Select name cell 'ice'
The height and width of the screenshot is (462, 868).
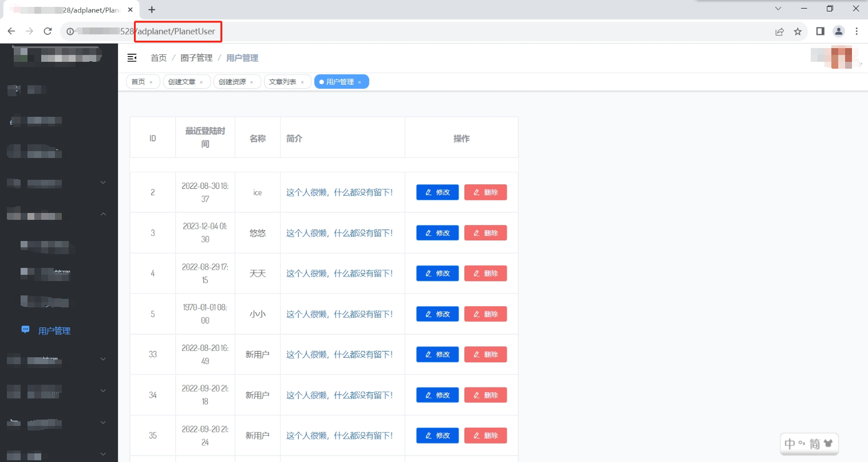258,193
